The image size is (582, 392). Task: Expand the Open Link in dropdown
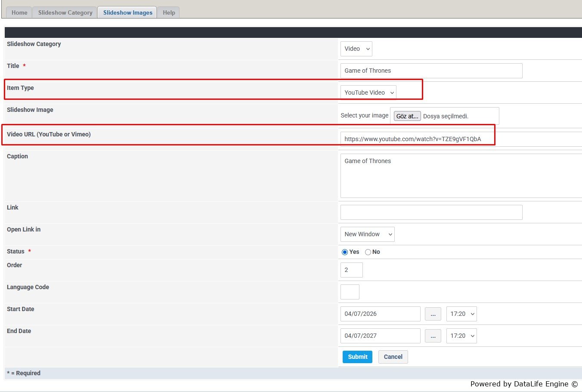coord(367,235)
